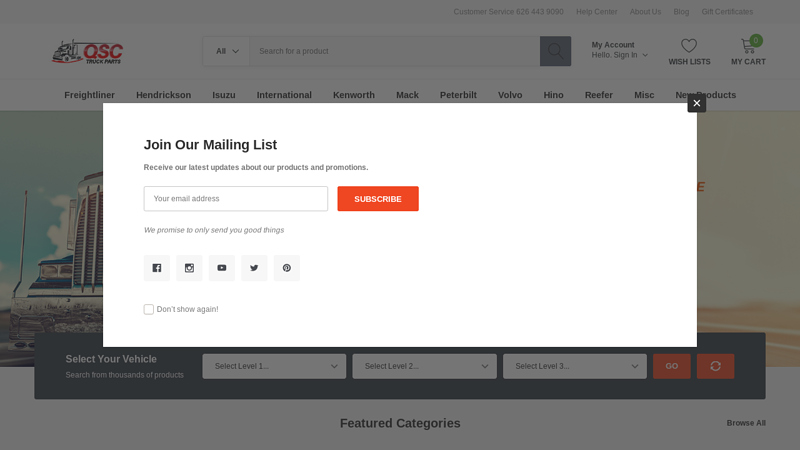This screenshot has height=450, width=800.
Task: Click the vehicle selector reset icon
Action: pyautogui.click(x=715, y=366)
